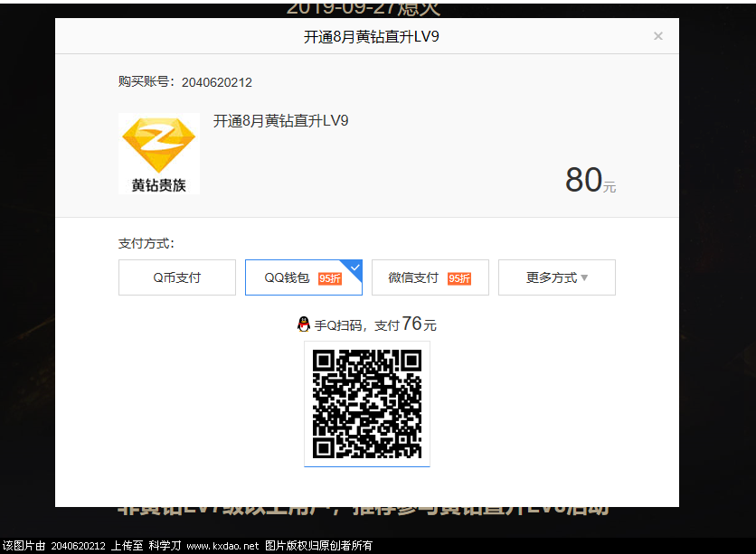The width and height of the screenshot is (756, 554).
Task: Click the 95折 badge on QQ钱包
Action: [x=330, y=278]
